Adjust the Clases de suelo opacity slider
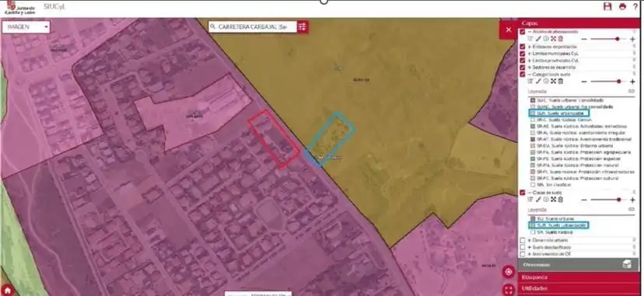The image size is (644, 296). pyautogui.click(x=608, y=200)
